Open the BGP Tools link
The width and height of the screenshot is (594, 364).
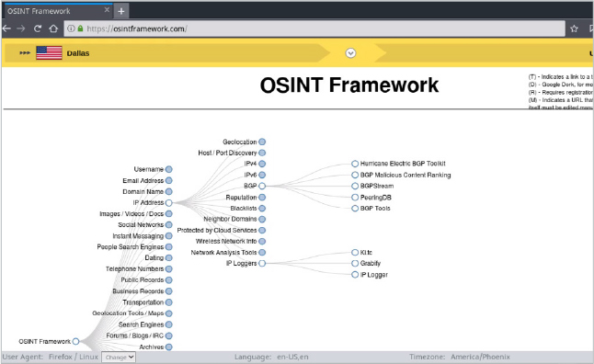tap(375, 209)
